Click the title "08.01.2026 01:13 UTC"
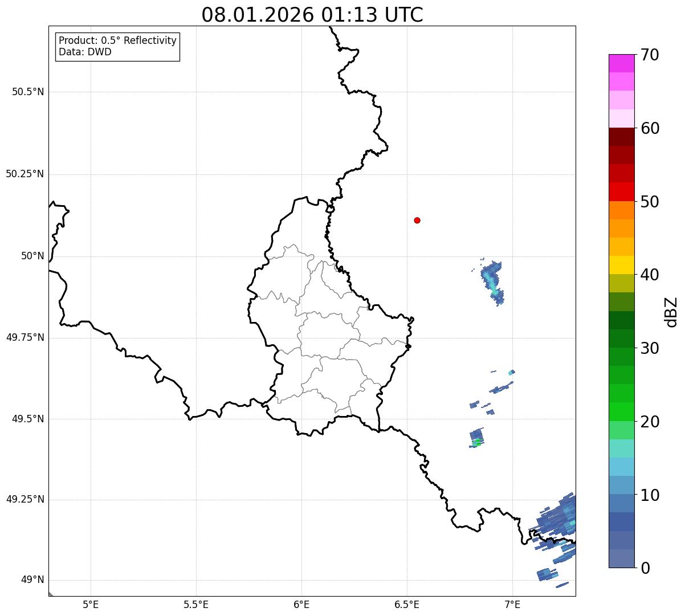The width and height of the screenshot is (685, 616). (x=312, y=15)
